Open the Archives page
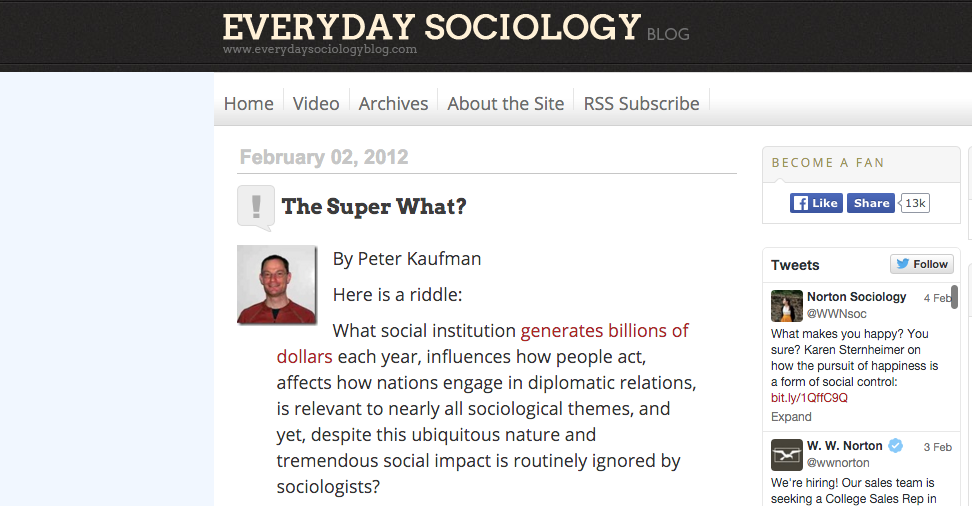This screenshot has width=972, height=506. coord(393,103)
